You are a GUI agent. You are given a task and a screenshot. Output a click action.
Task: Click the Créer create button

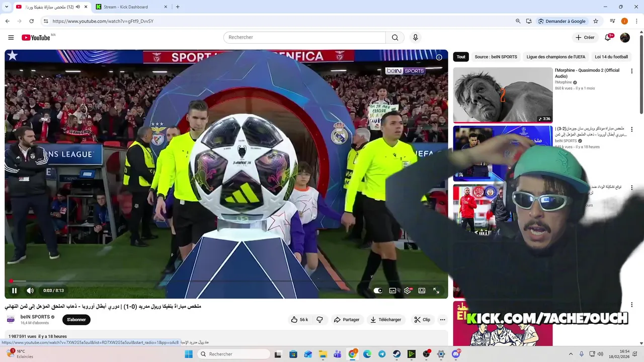tap(585, 37)
